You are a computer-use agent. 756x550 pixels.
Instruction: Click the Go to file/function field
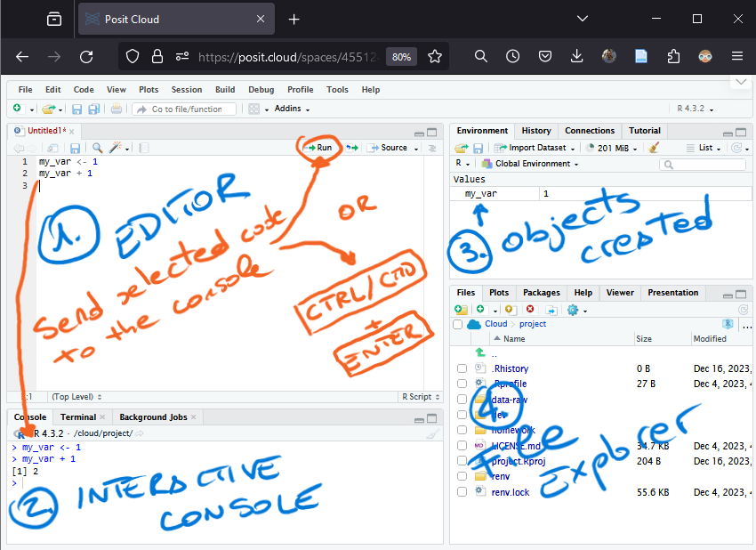pos(186,109)
